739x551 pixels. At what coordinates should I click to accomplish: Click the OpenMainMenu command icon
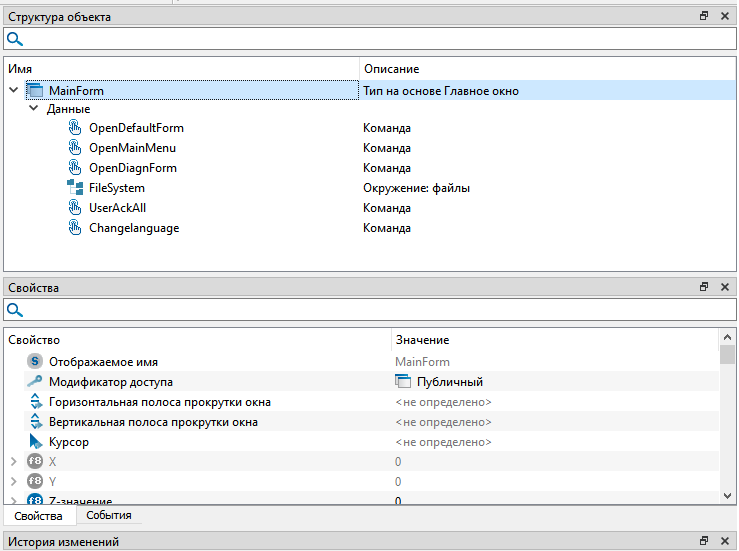(75, 148)
